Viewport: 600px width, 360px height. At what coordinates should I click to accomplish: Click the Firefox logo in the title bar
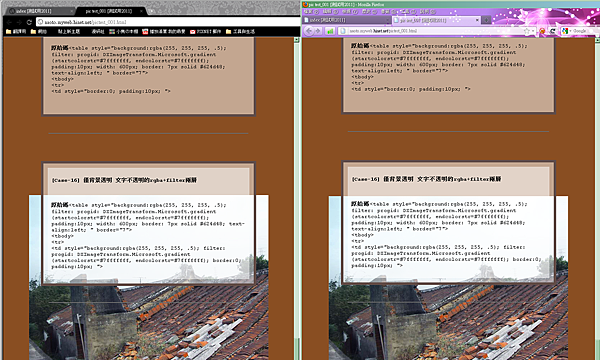(305, 4)
